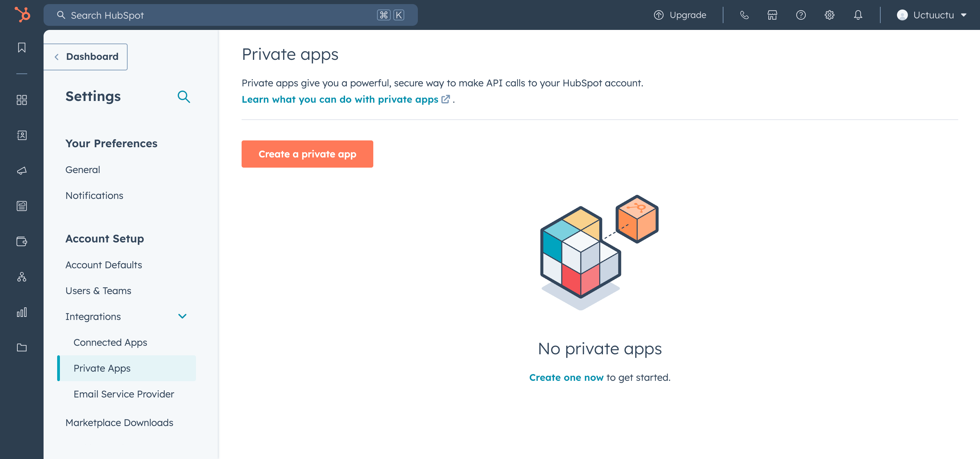Open the Automation sidebar icon
Screen dimensions: 980x459
click(22, 277)
